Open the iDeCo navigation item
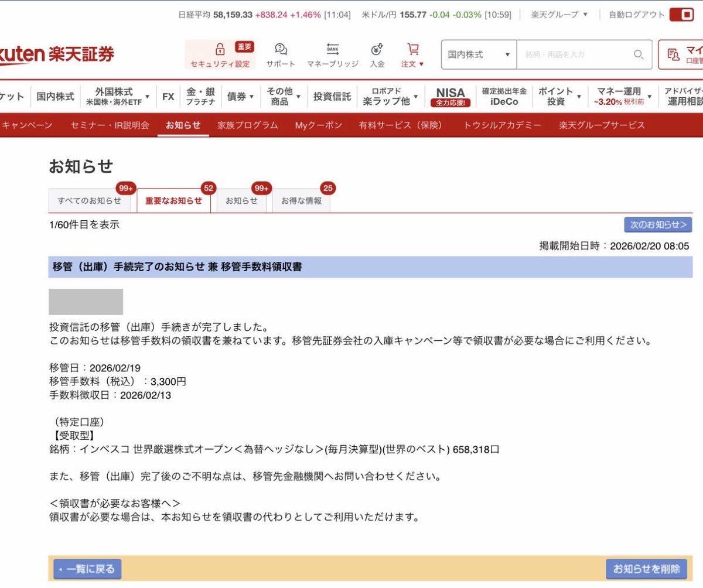 coord(504,97)
